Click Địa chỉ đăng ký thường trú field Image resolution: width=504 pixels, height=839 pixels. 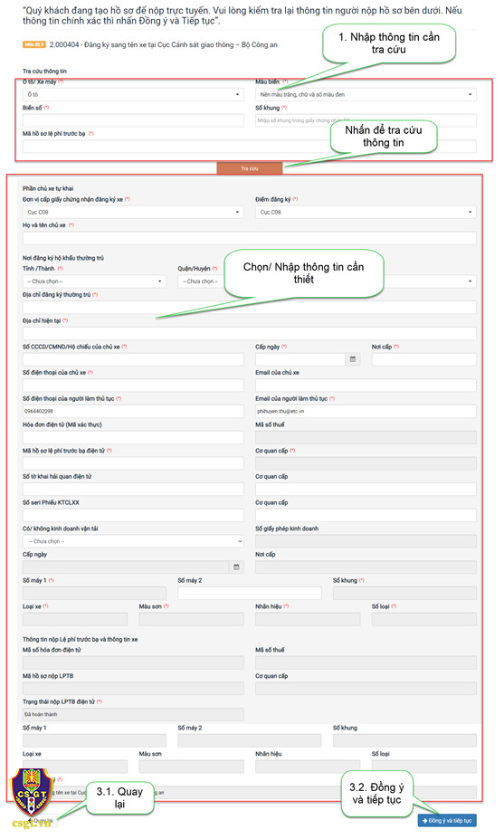[250, 308]
